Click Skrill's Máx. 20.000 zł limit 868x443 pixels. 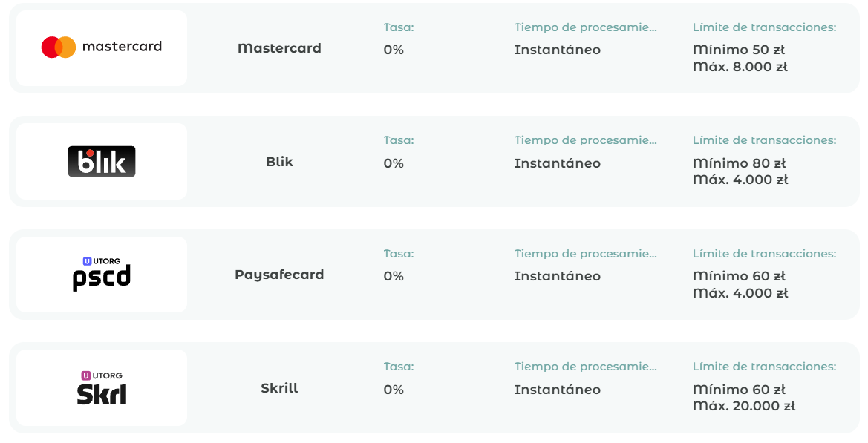(743, 406)
